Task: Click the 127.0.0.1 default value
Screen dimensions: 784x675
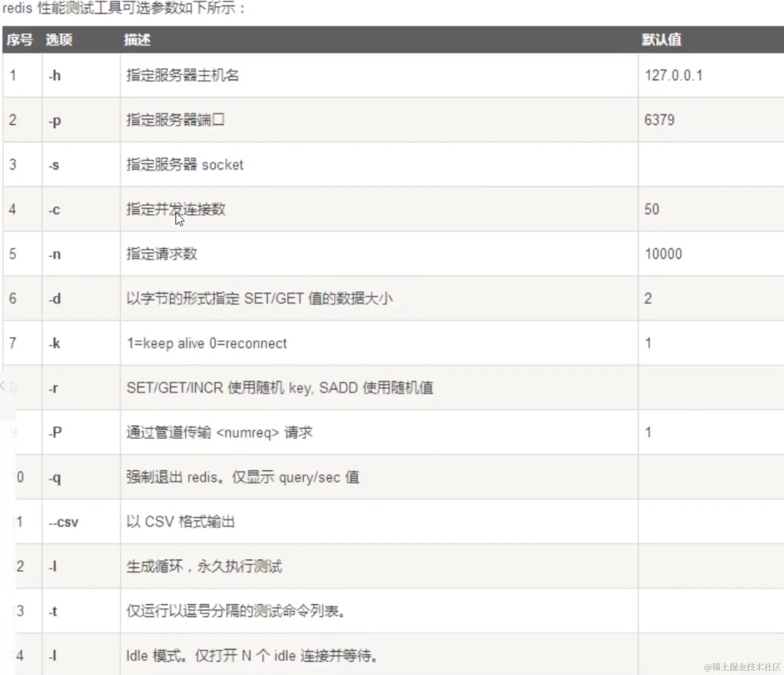Action: click(674, 75)
